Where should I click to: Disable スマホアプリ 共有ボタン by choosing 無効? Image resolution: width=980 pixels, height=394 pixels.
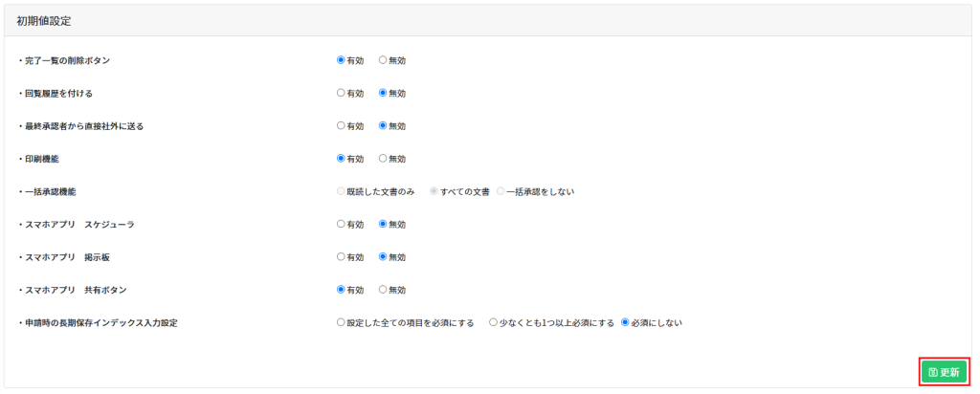(383, 290)
